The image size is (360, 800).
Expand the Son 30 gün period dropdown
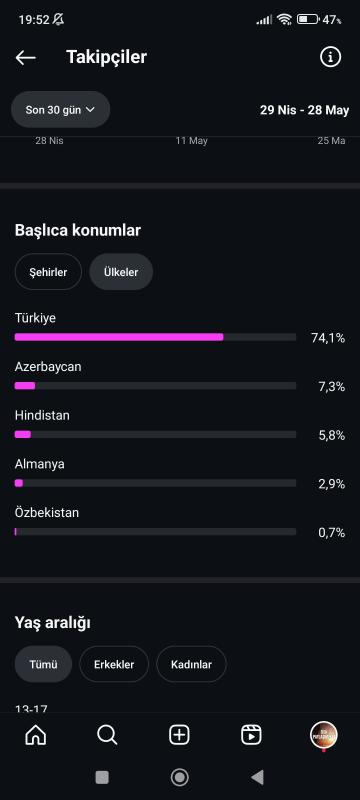pyautogui.click(x=61, y=110)
